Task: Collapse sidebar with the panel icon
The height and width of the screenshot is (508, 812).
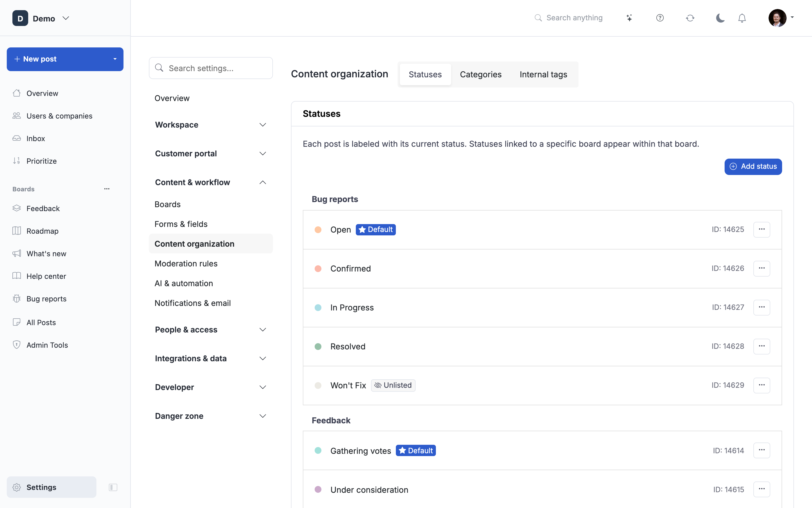Action: [x=113, y=487]
